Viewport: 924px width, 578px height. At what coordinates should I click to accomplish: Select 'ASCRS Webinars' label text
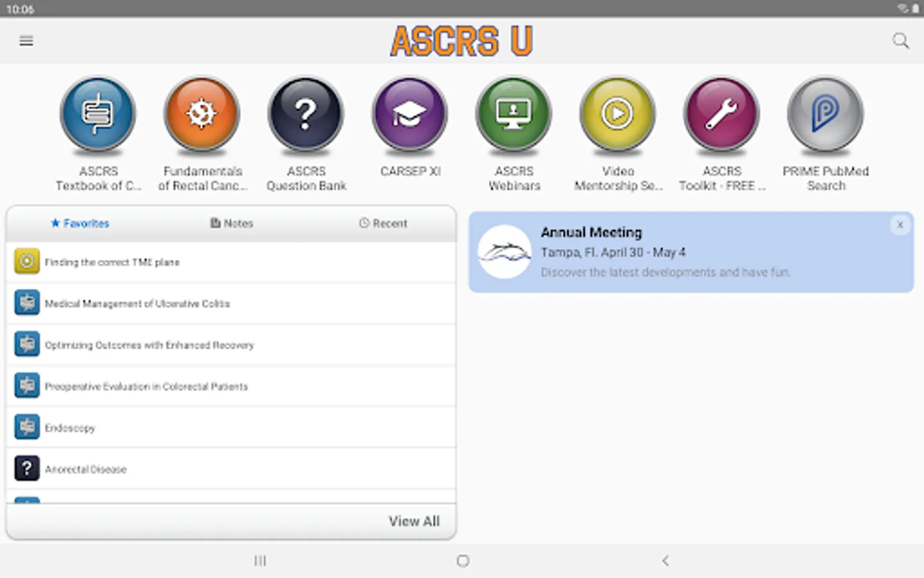click(x=514, y=179)
